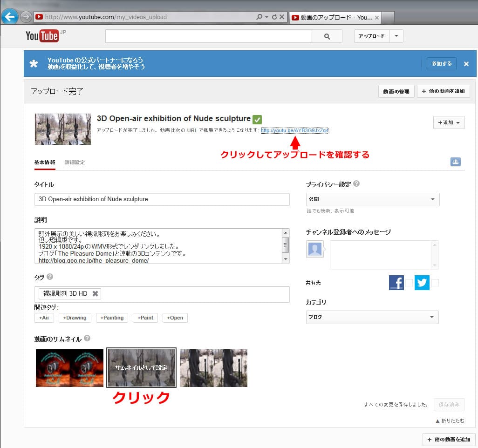
Task: Click the blue upload icon at right of tabs
Action: (455, 162)
